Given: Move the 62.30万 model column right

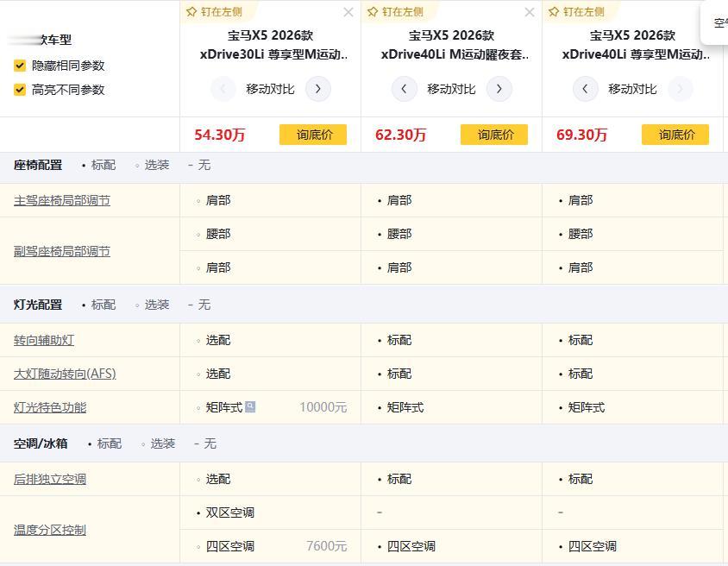Looking at the screenshot, I should [x=499, y=89].
